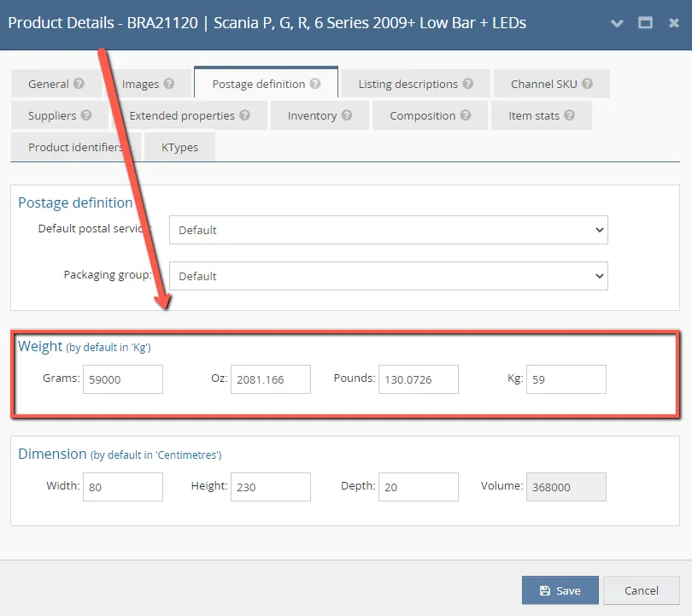Click help icon beside Listing descriptions tab
This screenshot has height=616, width=692.
[x=468, y=84]
